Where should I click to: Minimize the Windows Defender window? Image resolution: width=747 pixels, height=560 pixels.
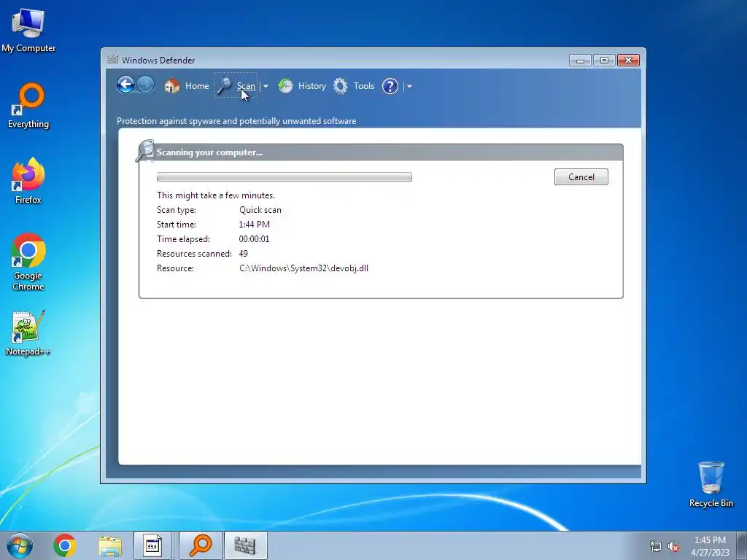point(580,60)
